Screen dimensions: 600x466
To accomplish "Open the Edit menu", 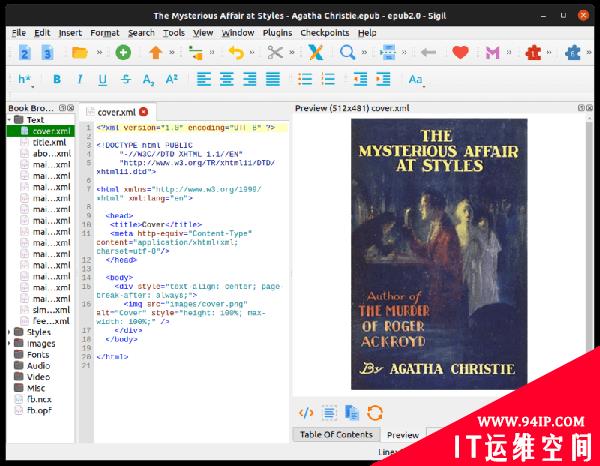I will pyautogui.click(x=42, y=33).
